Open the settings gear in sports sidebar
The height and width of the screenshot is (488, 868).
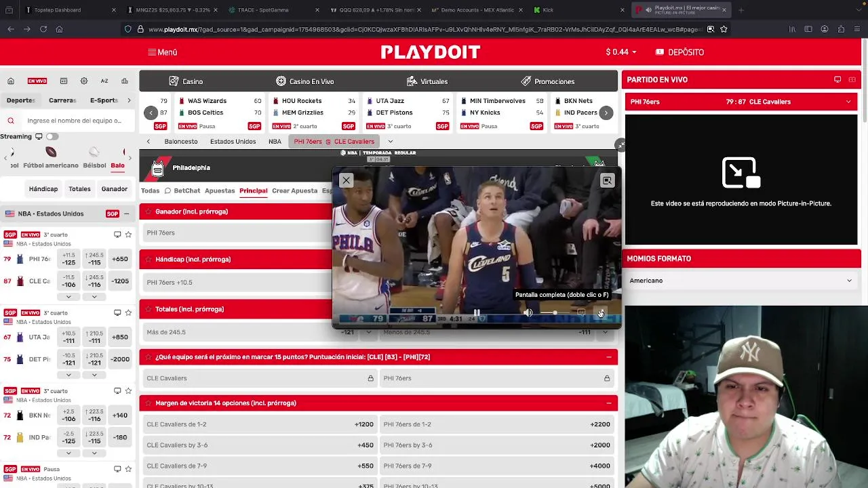[84, 81]
